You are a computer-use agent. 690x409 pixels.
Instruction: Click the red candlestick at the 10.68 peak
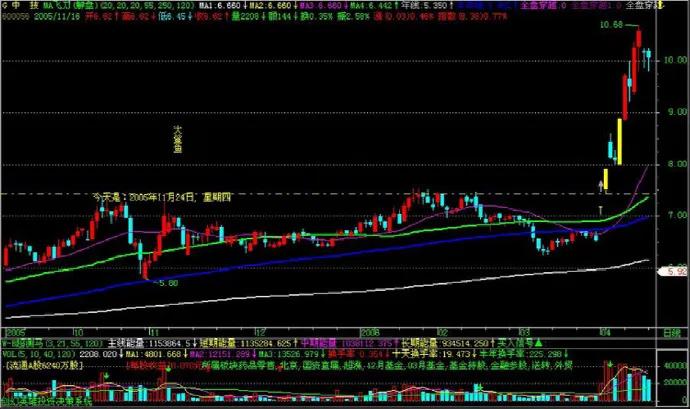[x=638, y=38]
